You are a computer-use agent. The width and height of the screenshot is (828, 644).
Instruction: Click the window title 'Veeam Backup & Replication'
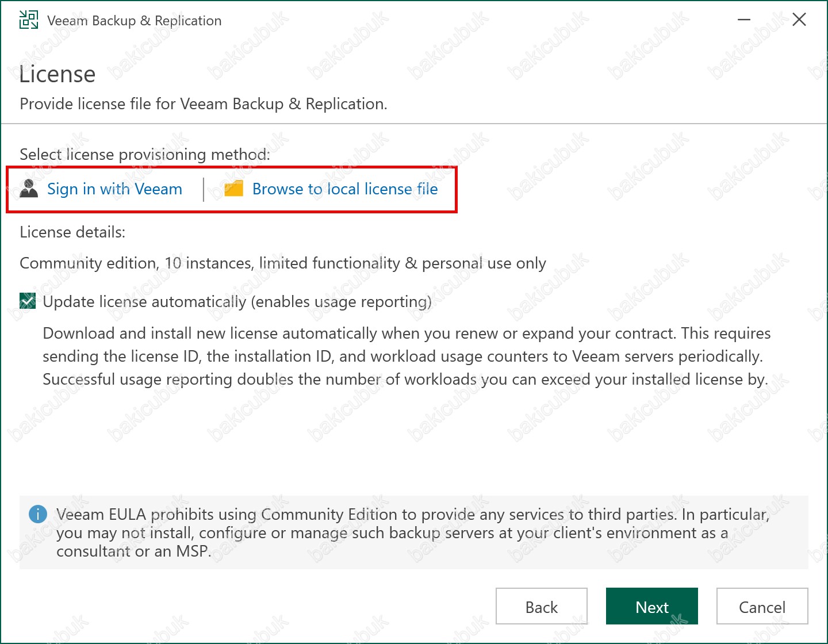(x=134, y=21)
